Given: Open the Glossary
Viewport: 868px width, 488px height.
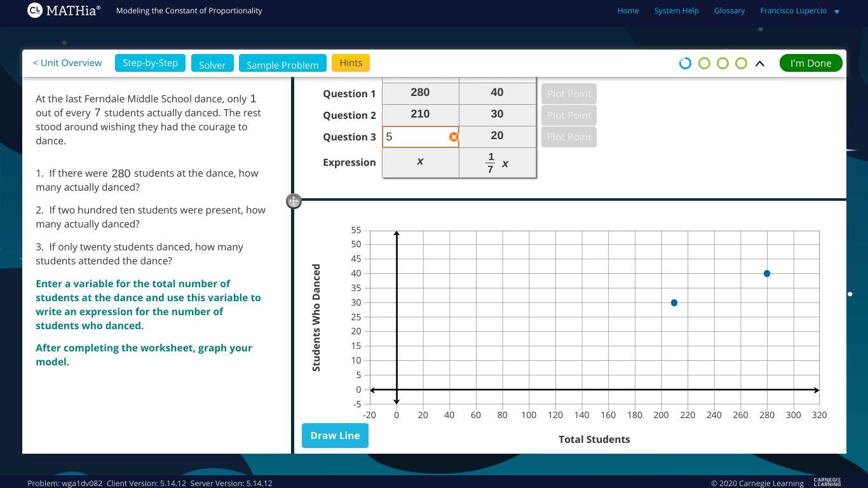Looking at the screenshot, I should 729,11.
